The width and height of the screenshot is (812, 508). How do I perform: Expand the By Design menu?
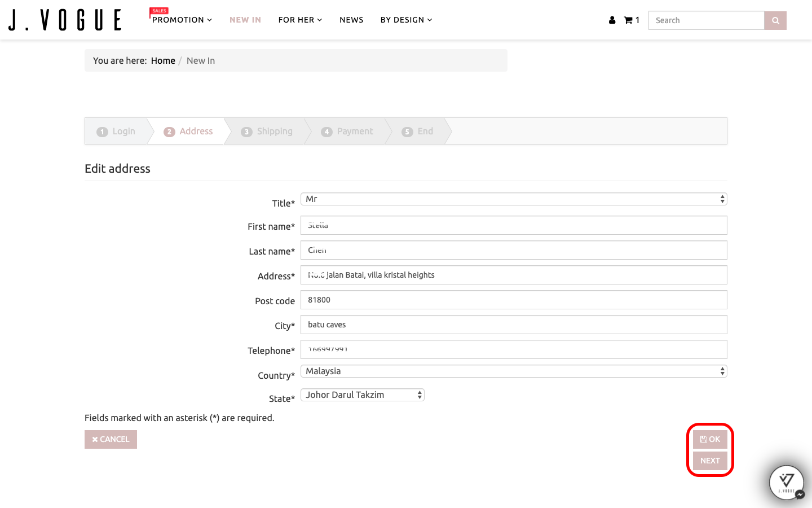pyautogui.click(x=406, y=20)
